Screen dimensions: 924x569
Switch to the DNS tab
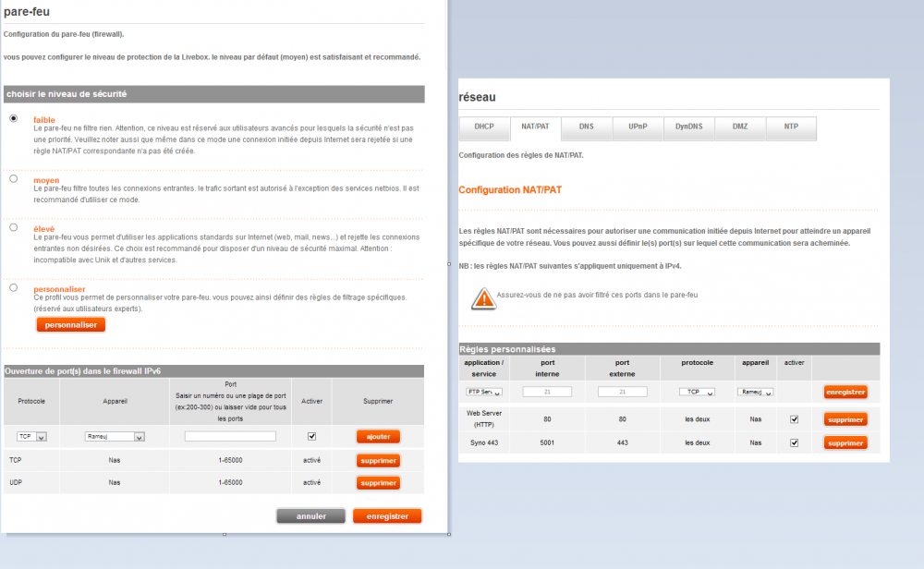[587, 127]
